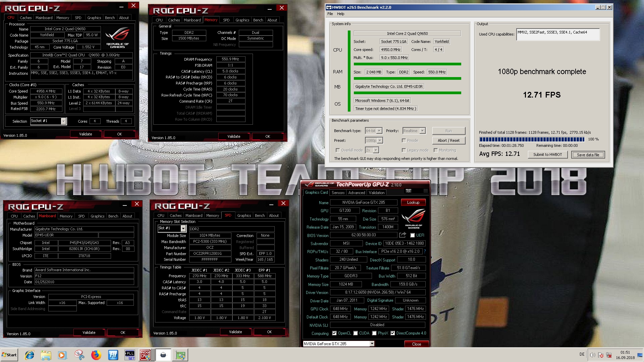
Task: Click Used CPU capabilities text field
Action: pos(558,34)
